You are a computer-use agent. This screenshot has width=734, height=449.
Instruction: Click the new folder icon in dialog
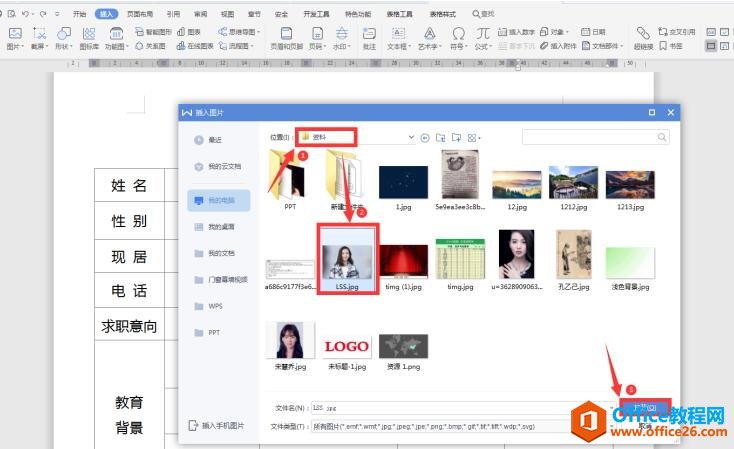click(x=457, y=136)
